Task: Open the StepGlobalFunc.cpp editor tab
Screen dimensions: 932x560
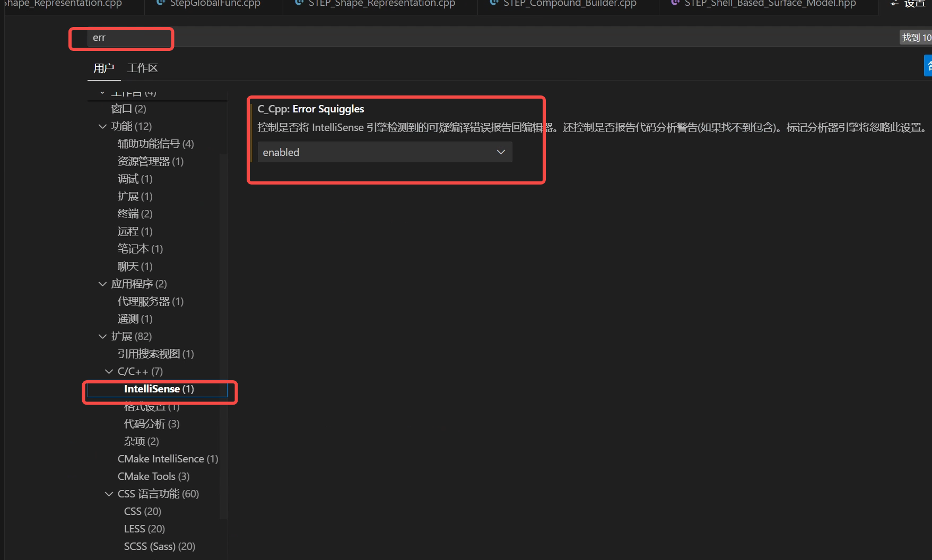Action: pyautogui.click(x=214, y=4)
